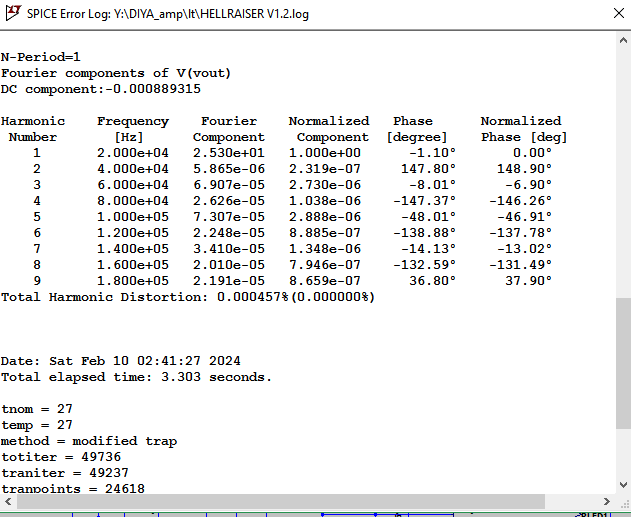Click 'method = modified trap' line
This screenshot has width=631, height=517.
89,441
